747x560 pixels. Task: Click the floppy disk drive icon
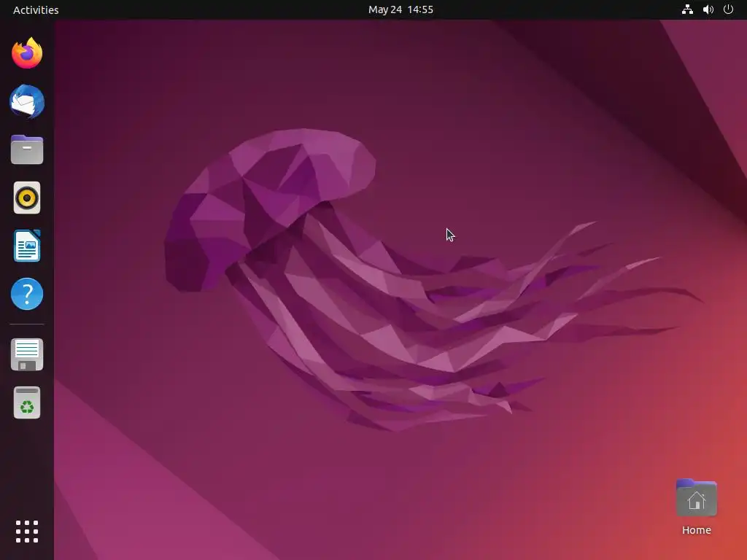(27, 355)
